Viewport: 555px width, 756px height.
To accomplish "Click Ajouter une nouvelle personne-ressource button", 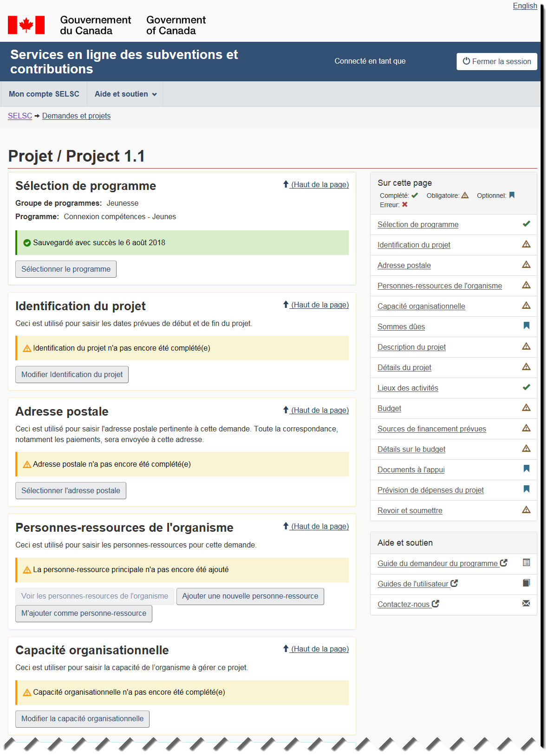I will pyautogui.click(x=250, y=596).
